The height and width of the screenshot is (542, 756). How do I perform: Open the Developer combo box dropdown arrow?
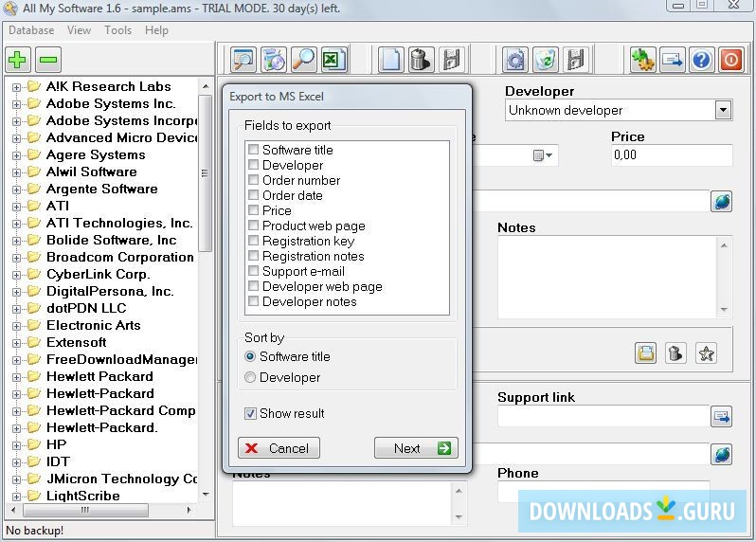click(x=723, y=110)
